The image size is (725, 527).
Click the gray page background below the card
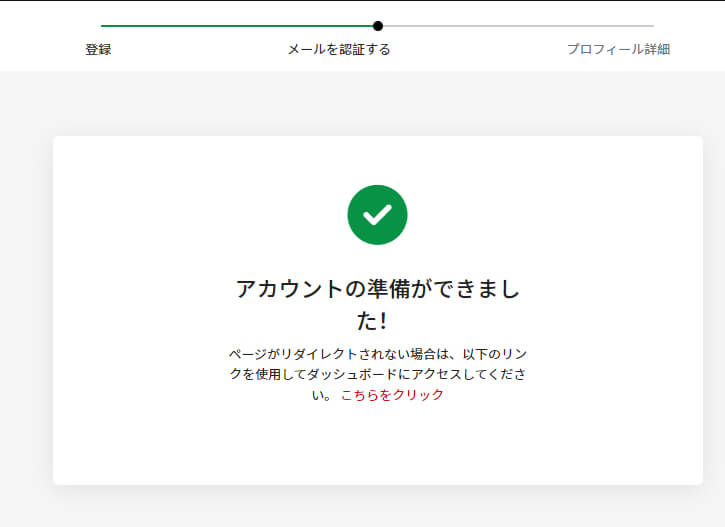(377, 507)
